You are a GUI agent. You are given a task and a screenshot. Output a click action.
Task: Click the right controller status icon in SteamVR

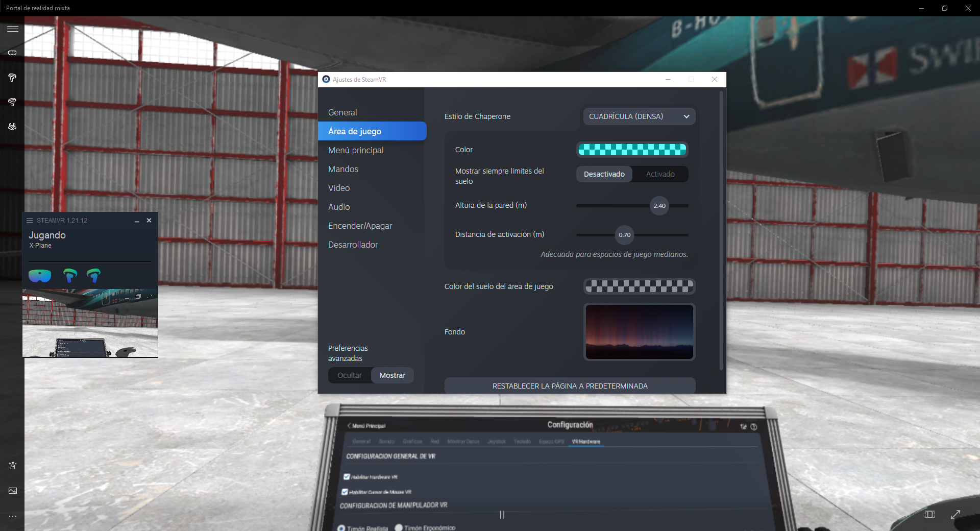point(93,276)
